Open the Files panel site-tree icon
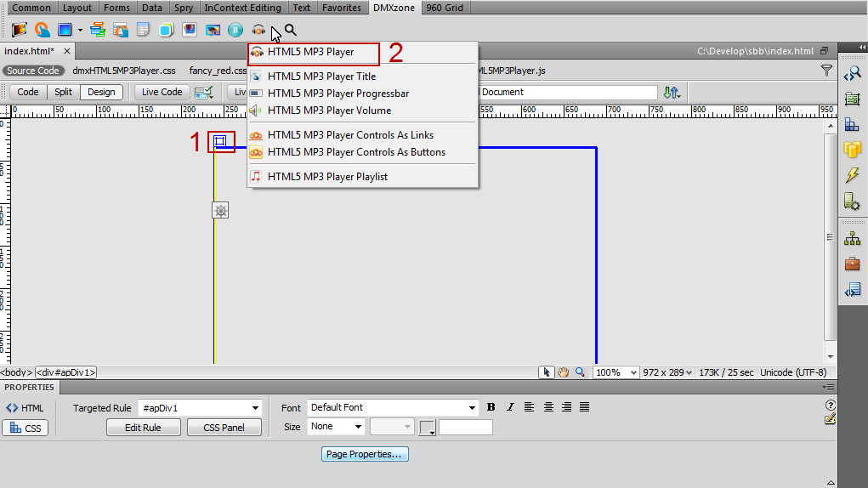This screenshot has height=488, width=868. click(x=853, y=239)
